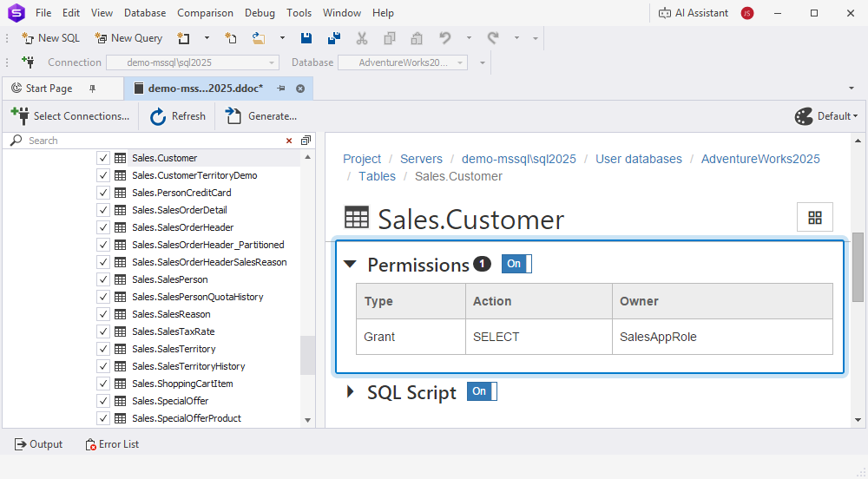
Task: Click the collapse all tree icon
Action: coord(306,141)
